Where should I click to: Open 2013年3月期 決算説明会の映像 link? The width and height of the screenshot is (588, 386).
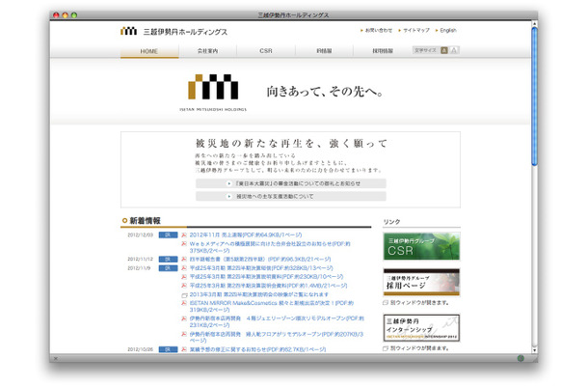(x=258, y=294)
